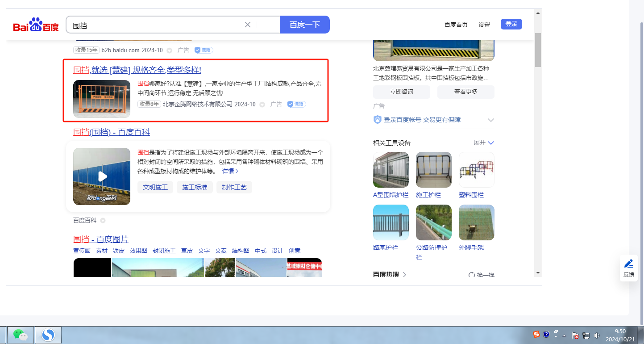Select the 封闭施工 image filter

pos(164,251)
